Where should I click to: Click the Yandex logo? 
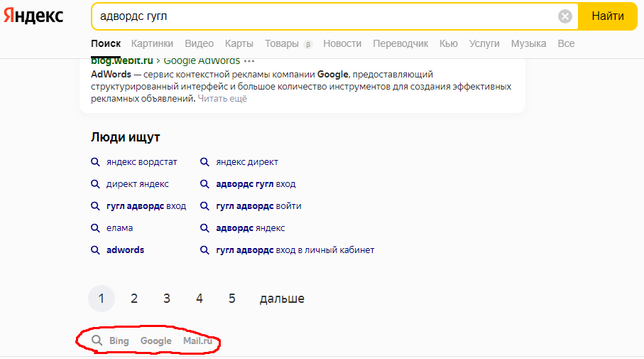[36, 16]
